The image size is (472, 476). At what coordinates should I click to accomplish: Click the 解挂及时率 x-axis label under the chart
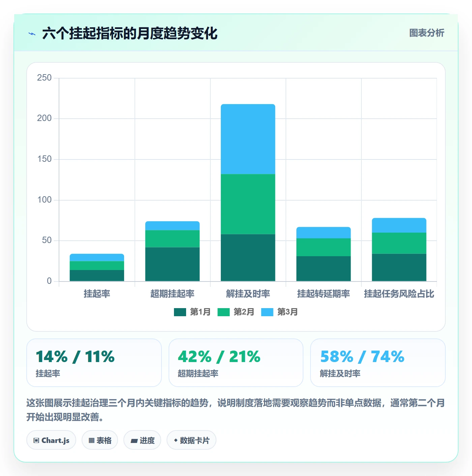click(x=248, y=294)
